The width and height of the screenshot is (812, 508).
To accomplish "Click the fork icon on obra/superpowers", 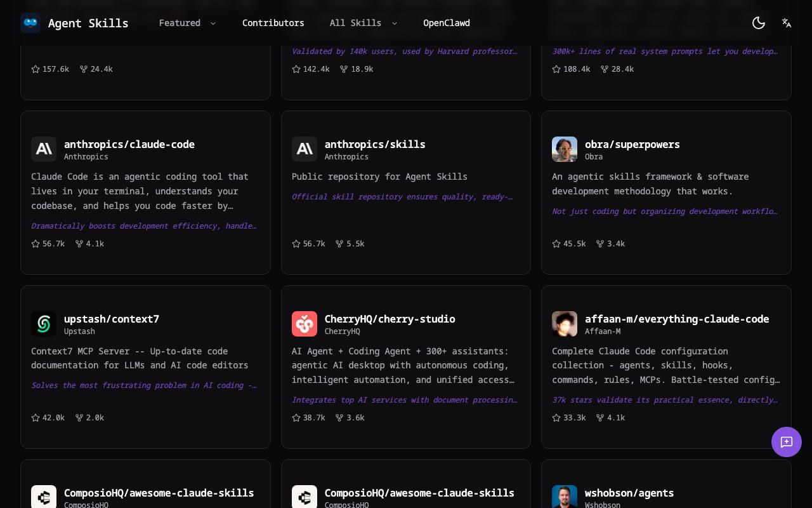I will (x=600, y=244).
